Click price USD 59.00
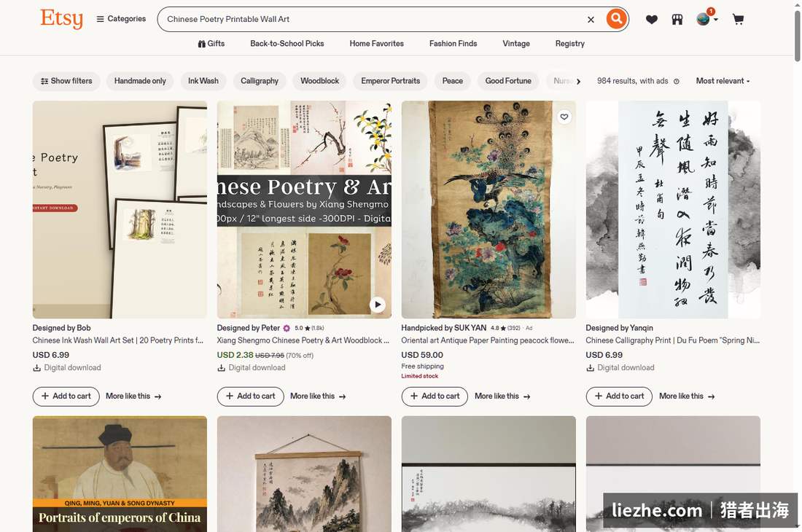The height and width of the screenshot is (532, 802). (x=422, y=355)
